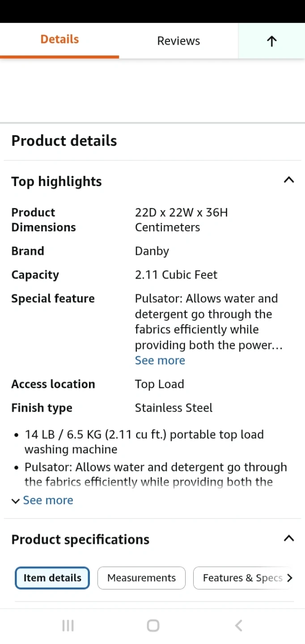Tap See more under Special feature
This screenshot has height=644, width=305.
coord(160,360)
